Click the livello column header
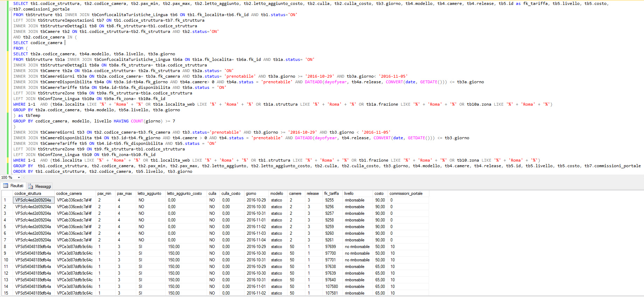 [358, 193]
